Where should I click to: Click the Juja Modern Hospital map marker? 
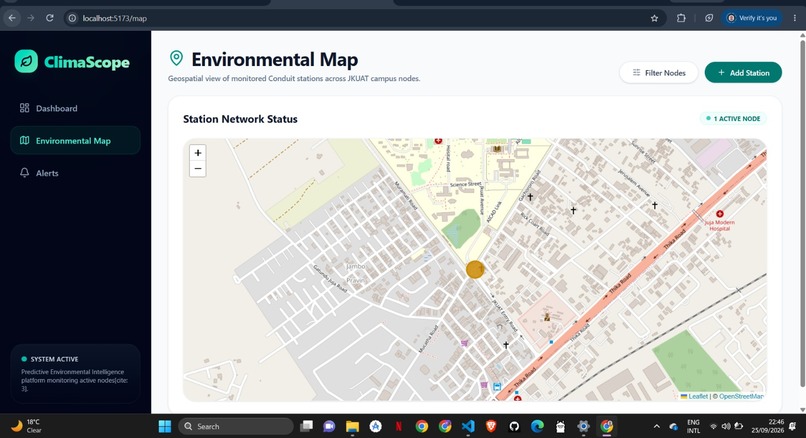point(720,214)
